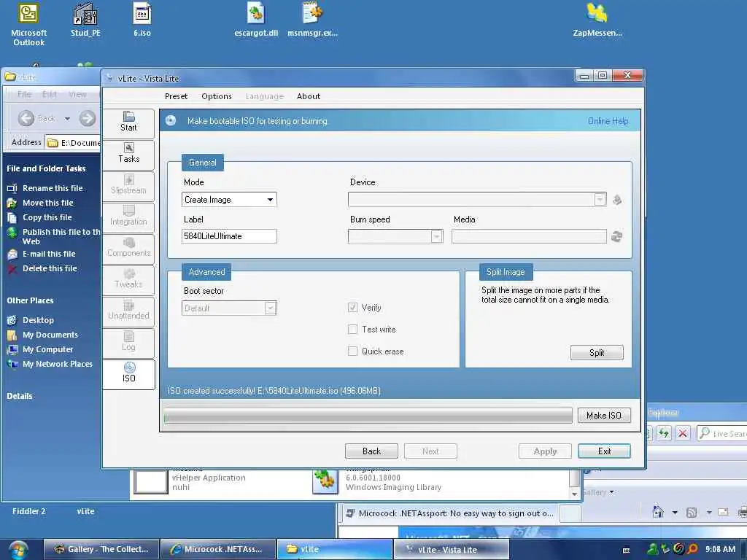Click the Media field

pyautogui.click(x=529, y=236)
